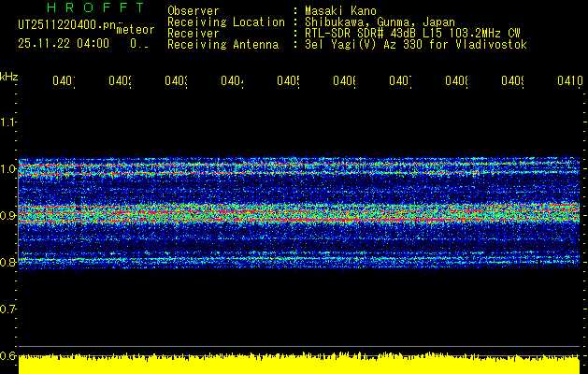Click the kHz axis unit label
The width and height of the screenshot is (588, 374).
point(9,75)
